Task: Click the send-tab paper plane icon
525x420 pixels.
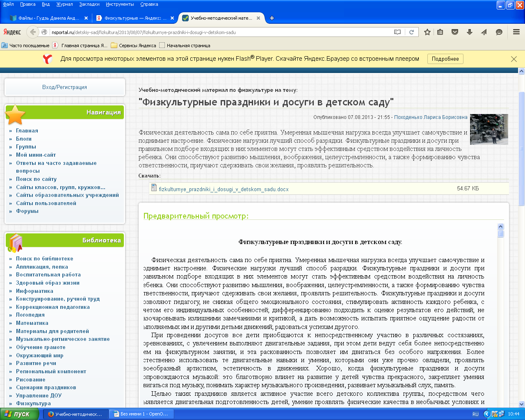Action: (484, 32)
